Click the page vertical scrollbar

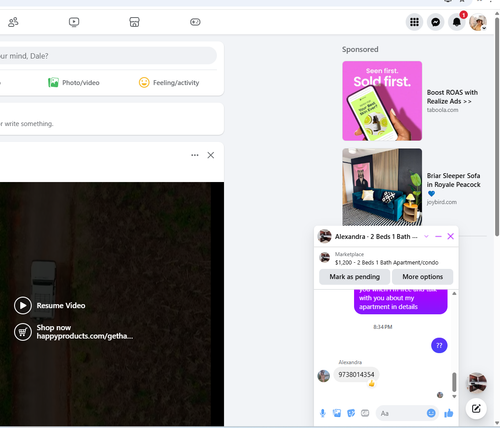click(497, 127)
